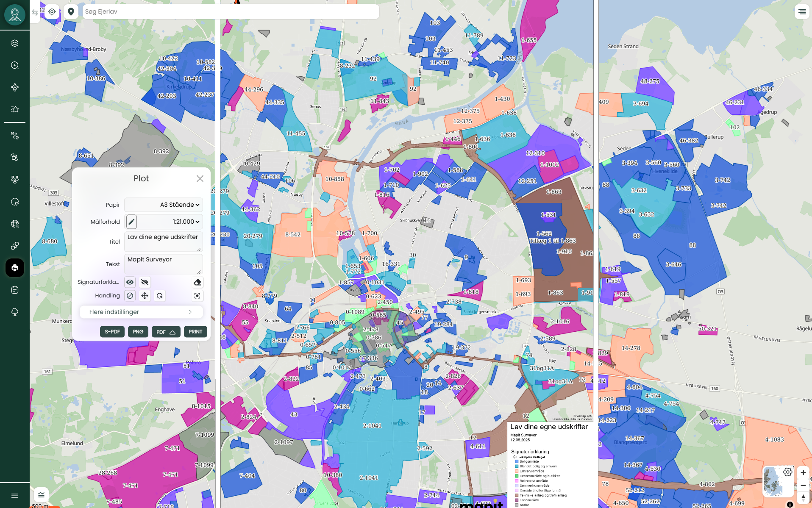Click the PNG export button
This screenshot has height=508, width=812.
(138, 332)
